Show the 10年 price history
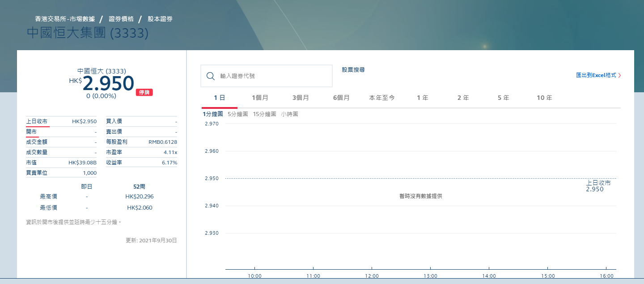 pyautogui.click(x=544, y=97)
